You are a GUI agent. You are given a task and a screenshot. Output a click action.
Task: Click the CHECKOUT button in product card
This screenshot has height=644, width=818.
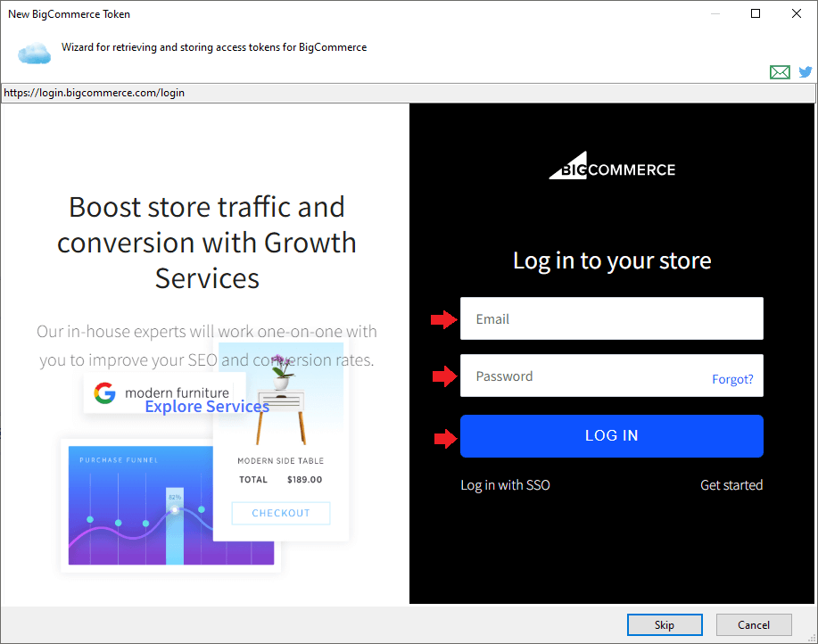281,513
